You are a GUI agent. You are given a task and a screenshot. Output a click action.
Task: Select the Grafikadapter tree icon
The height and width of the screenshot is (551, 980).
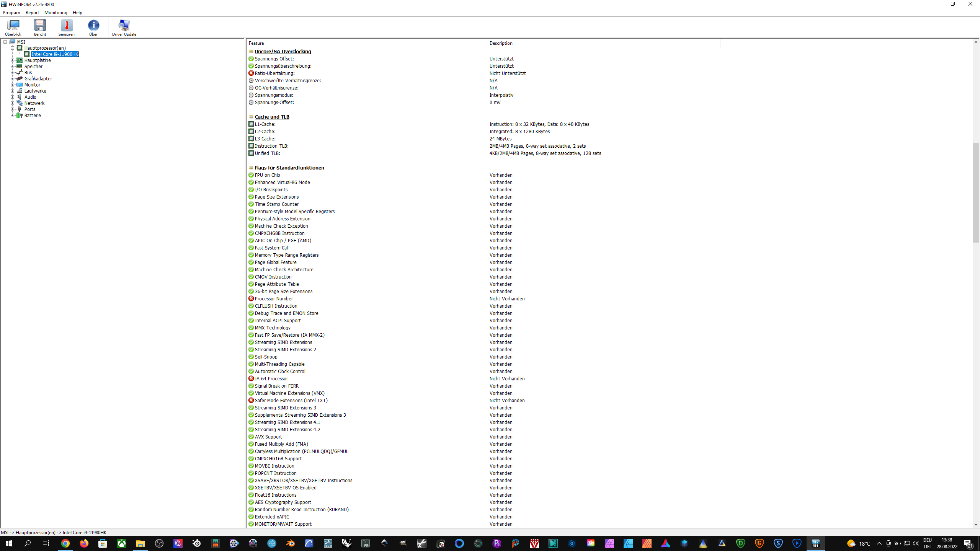20,78
